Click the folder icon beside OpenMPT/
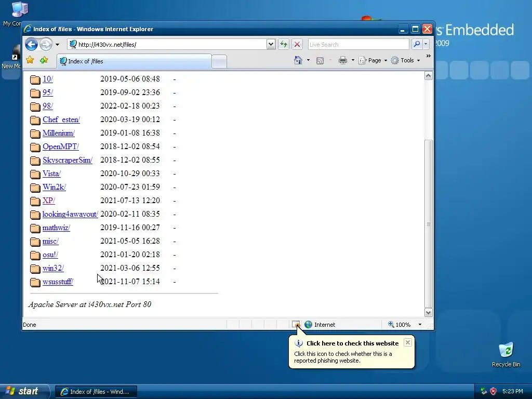 pos(35,147)
